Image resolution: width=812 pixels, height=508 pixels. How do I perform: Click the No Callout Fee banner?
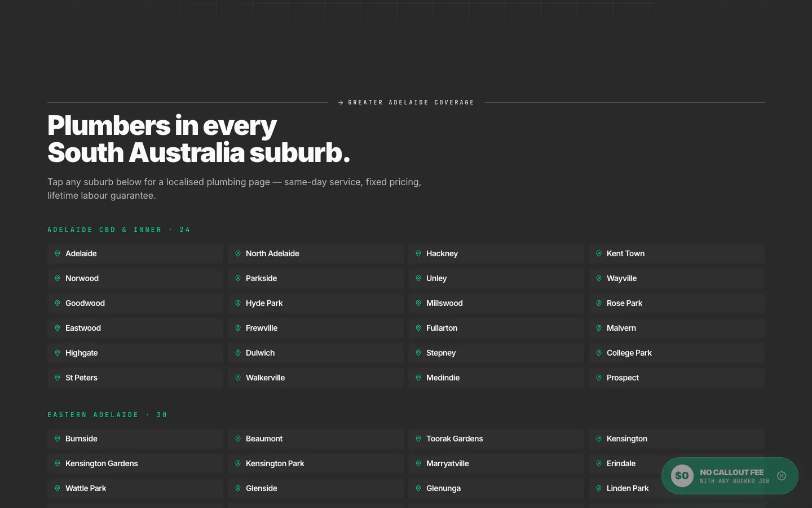click(730, 476)
